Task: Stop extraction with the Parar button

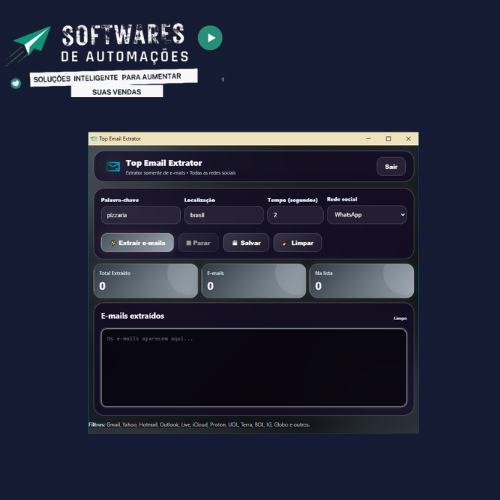Action: [198, 243]
